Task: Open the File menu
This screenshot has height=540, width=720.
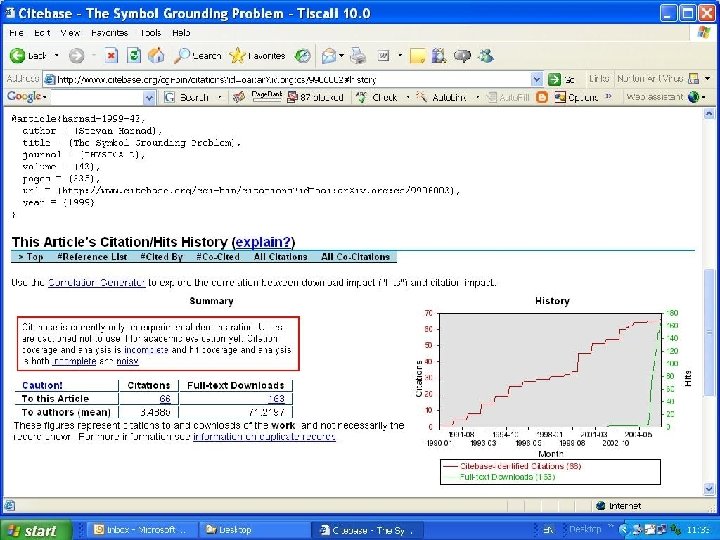Action: tap(16, 33)
